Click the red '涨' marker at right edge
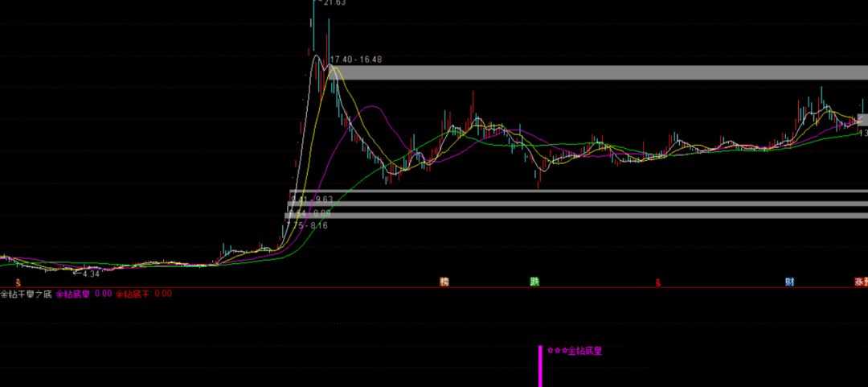Screen dimensions: 868x387 pos(861,282)
